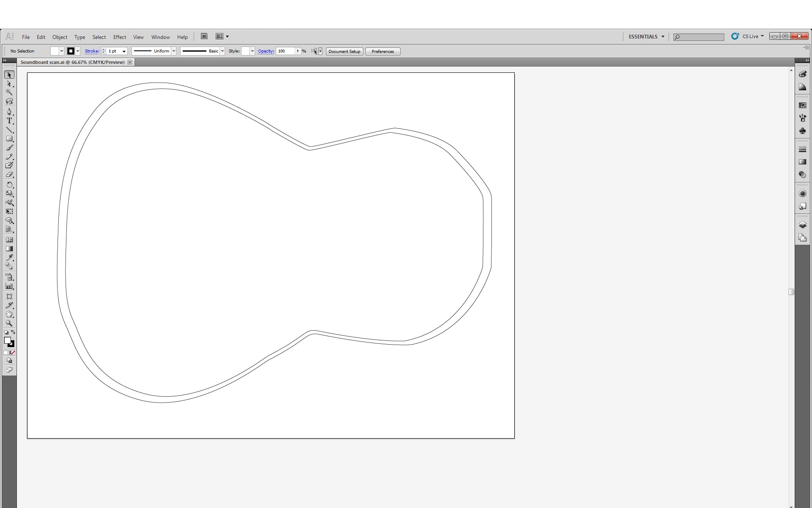Open the View menu

(138, 37)
